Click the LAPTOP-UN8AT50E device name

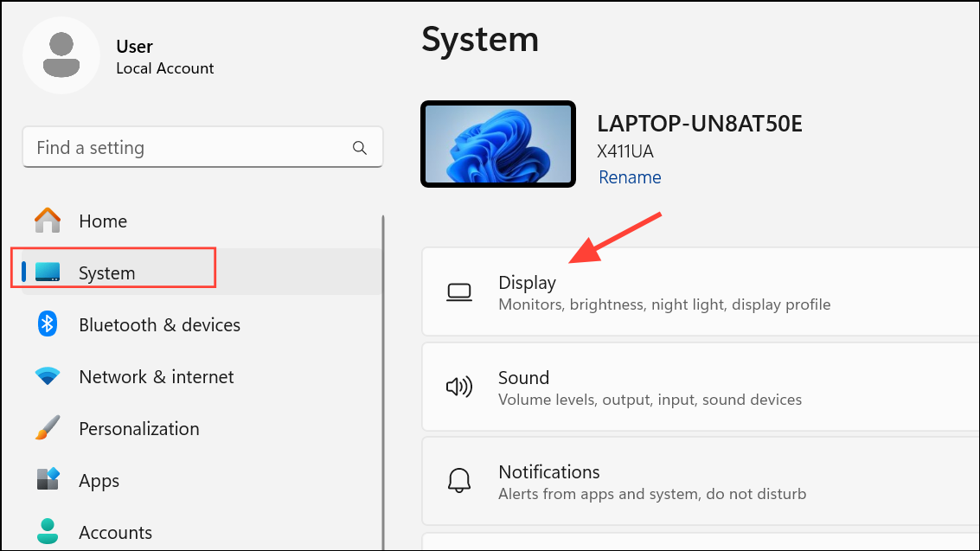pyautogui.click(x=700, y=124)
